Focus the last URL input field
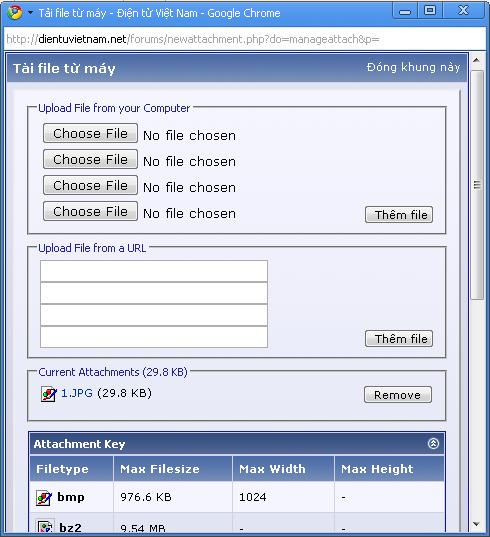 tap(154, 337)
